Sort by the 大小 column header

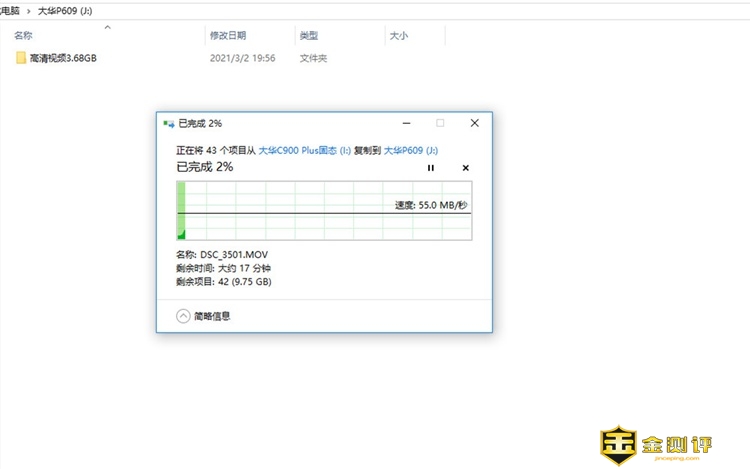point(397,35)
